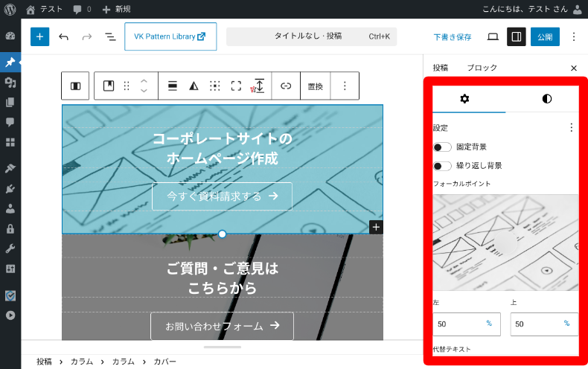Select parent column block toolbar button
This screenshot has height=369, width=588.
pos(75,86)
